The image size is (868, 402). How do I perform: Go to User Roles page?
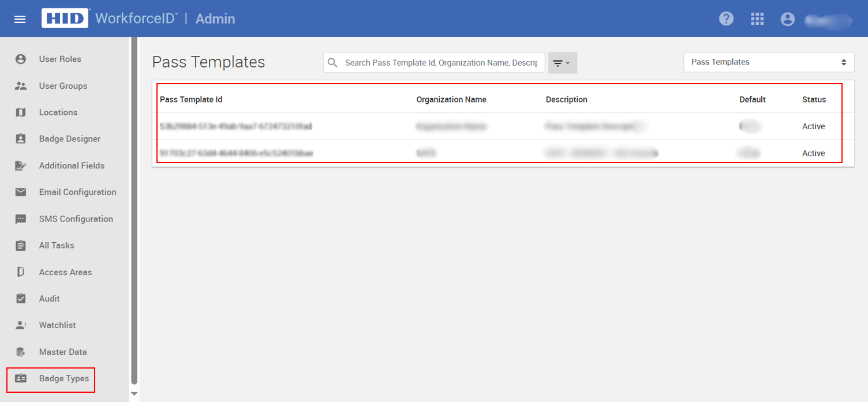click(60, 59)
